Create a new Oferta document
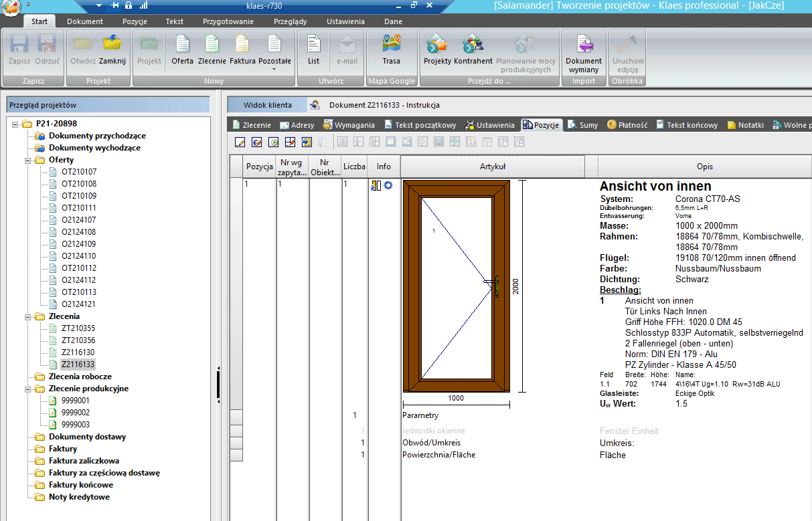The height and width of the screenshot is (521, 812). click(182, 49)
